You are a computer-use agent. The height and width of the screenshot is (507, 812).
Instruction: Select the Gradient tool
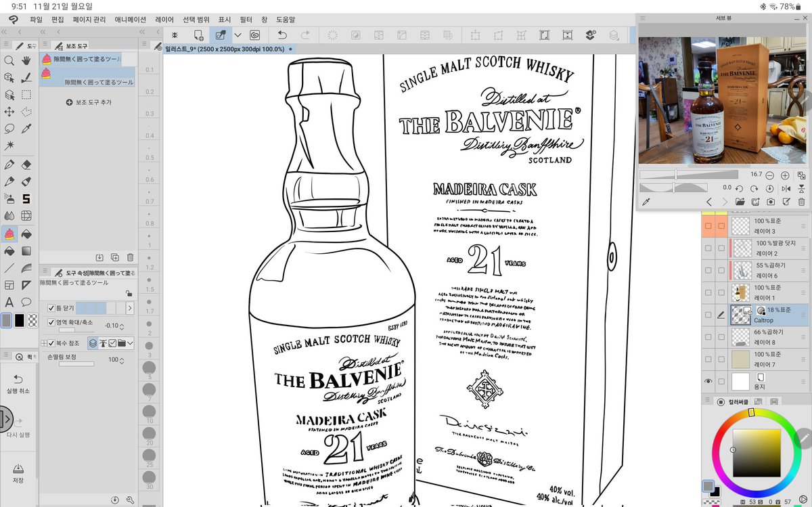(26, 250)
